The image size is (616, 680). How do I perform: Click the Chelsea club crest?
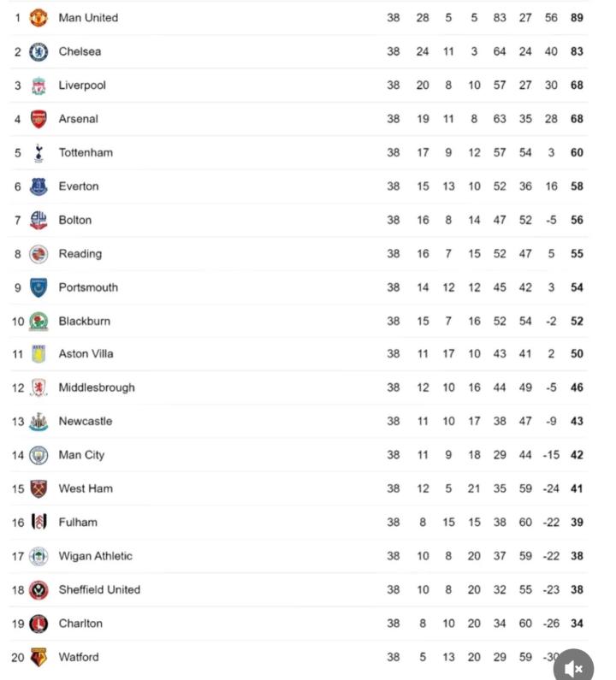[38, 52]
